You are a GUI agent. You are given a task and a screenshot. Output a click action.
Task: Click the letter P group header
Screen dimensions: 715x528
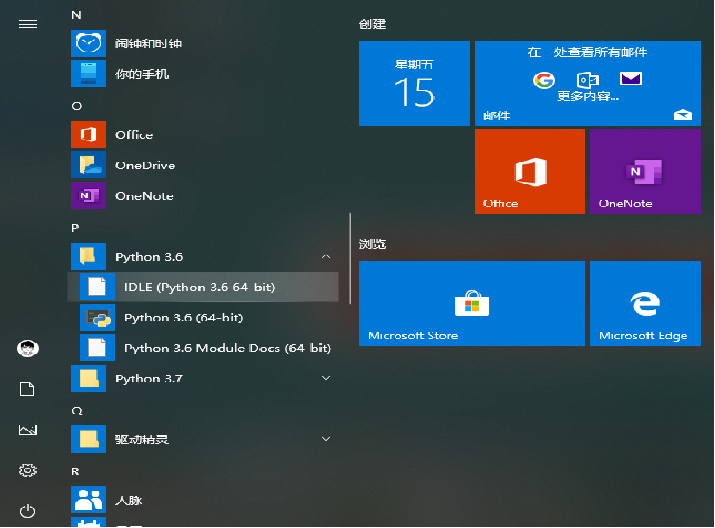[75, 228]
